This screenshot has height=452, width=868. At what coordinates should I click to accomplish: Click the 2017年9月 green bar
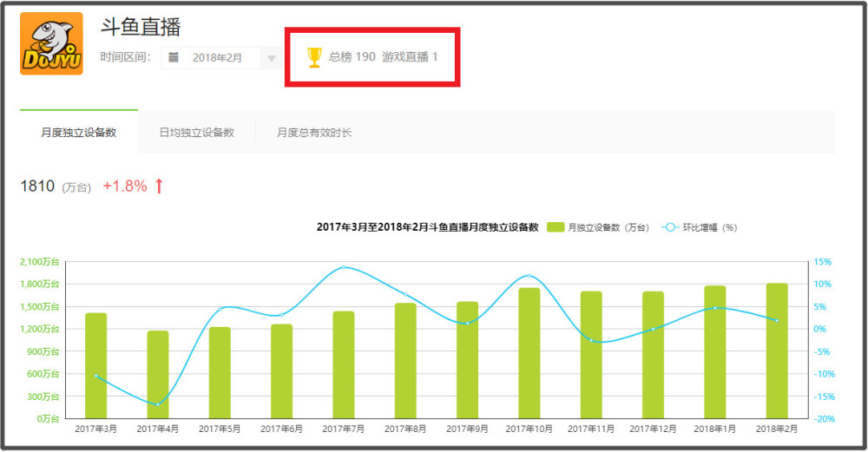[x=467, y=360]
